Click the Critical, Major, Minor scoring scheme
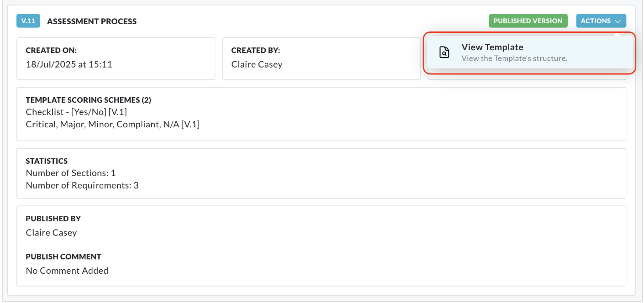Viewport: 644px width, 303px height. pos(112,124)
